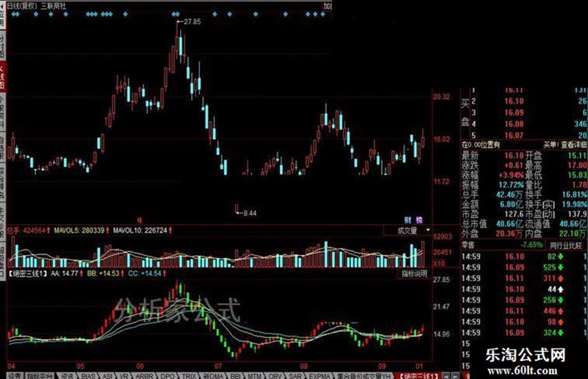Click the 总市值 40.66亿 value
The width and height of the screenshot is (588, 379).
pyautogui.click(x=510, y=224)
